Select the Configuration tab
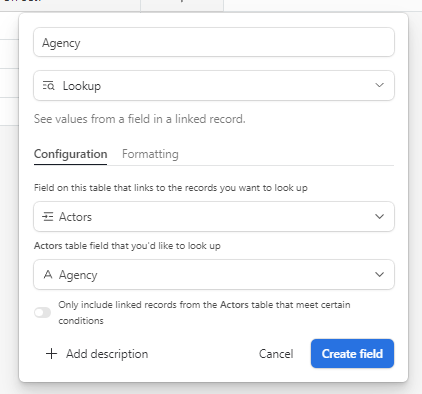Image resolution: width=422 pixels, height=394 pixels. pos(71,154)
